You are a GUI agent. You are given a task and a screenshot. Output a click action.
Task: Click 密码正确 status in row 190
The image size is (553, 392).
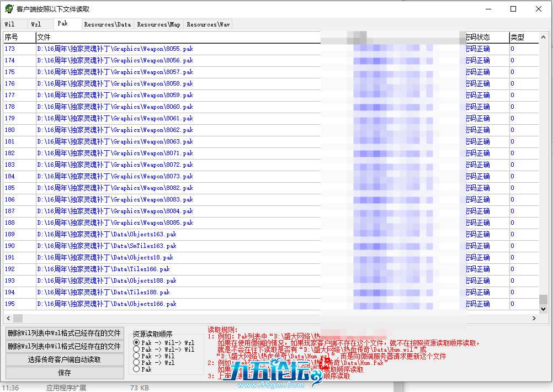[x=478, y=246]
